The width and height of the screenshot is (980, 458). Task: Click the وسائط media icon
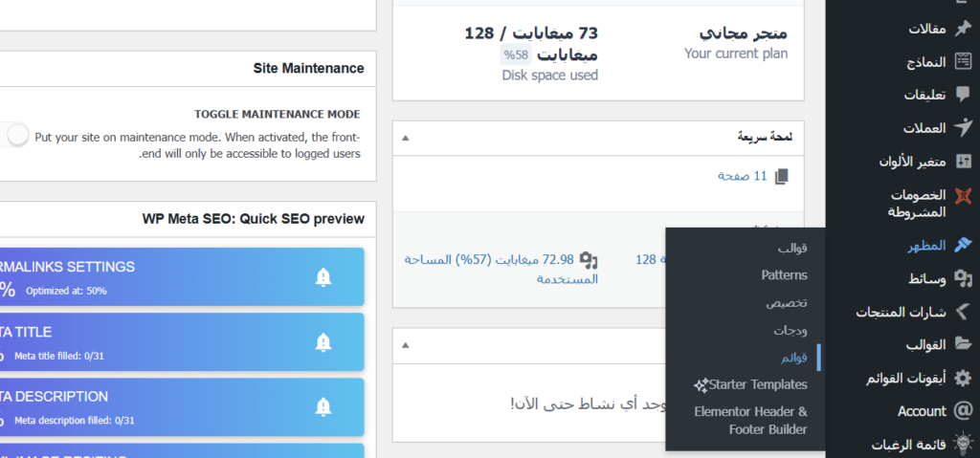tap(963, 279)
